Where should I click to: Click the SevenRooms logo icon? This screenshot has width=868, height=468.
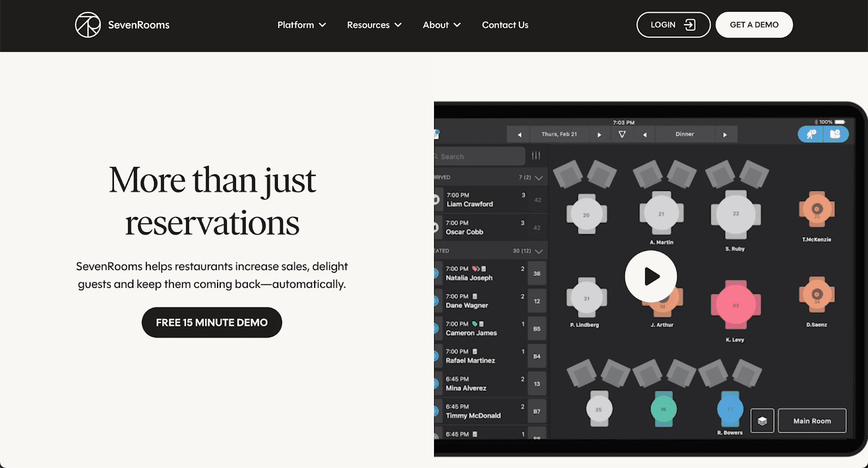(88, 25)
